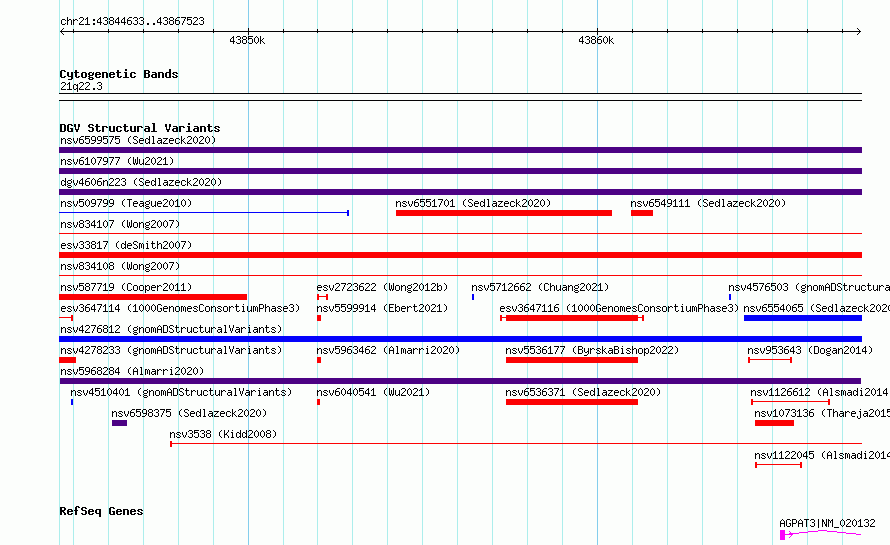Click purple bar under nsv6598375 (Sedlazeck2020)

(119, 423)
